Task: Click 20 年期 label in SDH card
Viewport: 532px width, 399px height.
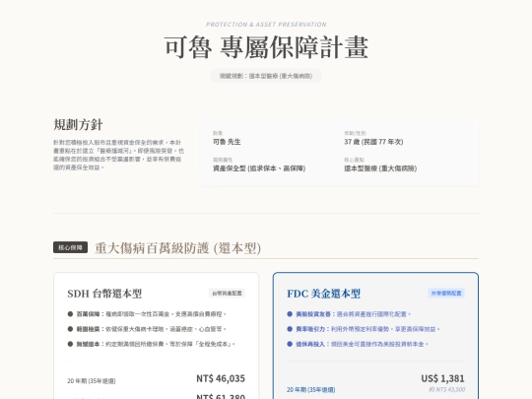Action: [x=92, y=381]
